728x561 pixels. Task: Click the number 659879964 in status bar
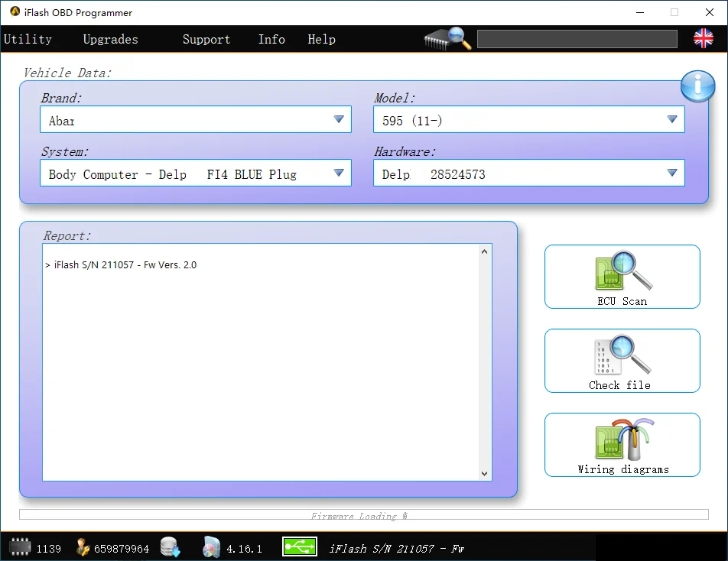click(122, 549)
